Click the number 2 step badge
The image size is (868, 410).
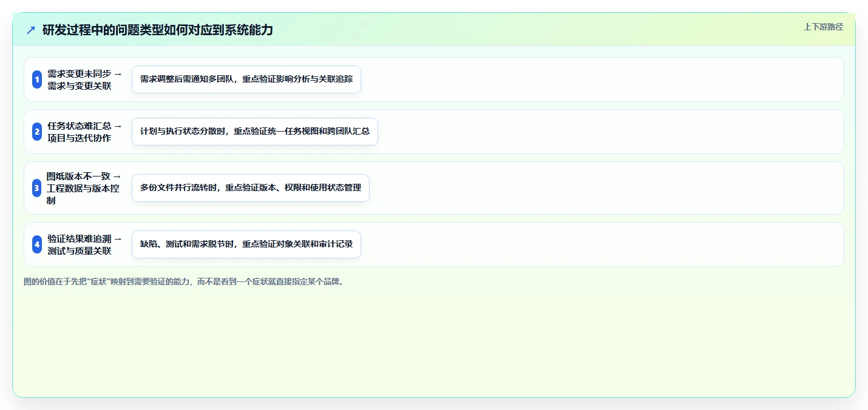coord(37,132)
